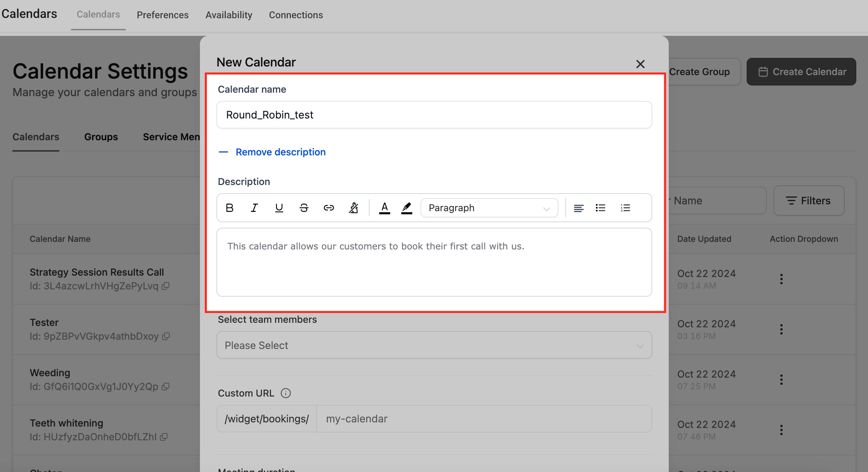868x472 pixels.
Task: Open the text alignment option
Action: click(x=578, y=208)
